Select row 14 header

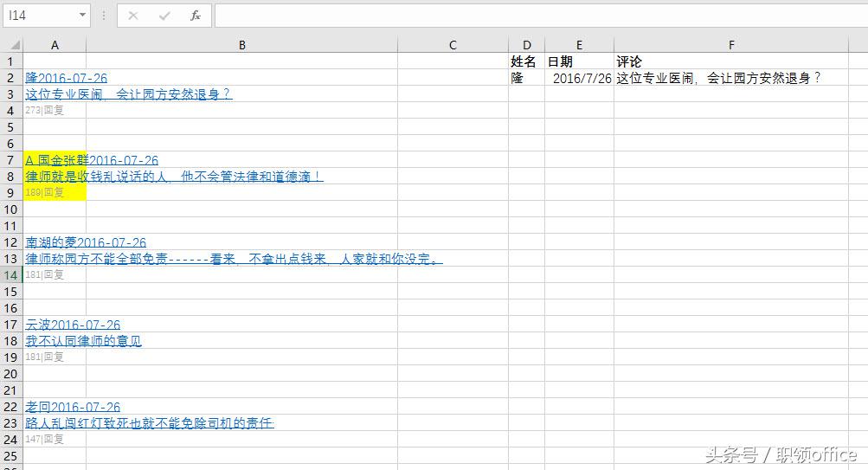[x=10, y=275]
